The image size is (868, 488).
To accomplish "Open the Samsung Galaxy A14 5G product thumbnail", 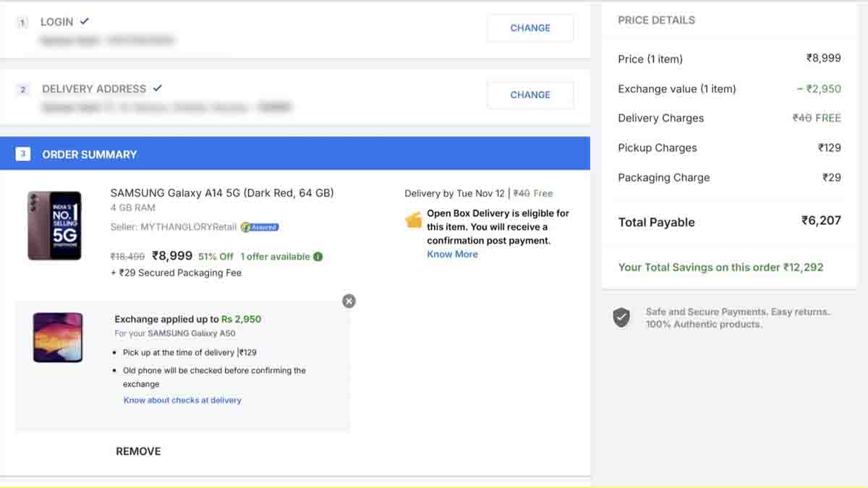I will (54, 226).
